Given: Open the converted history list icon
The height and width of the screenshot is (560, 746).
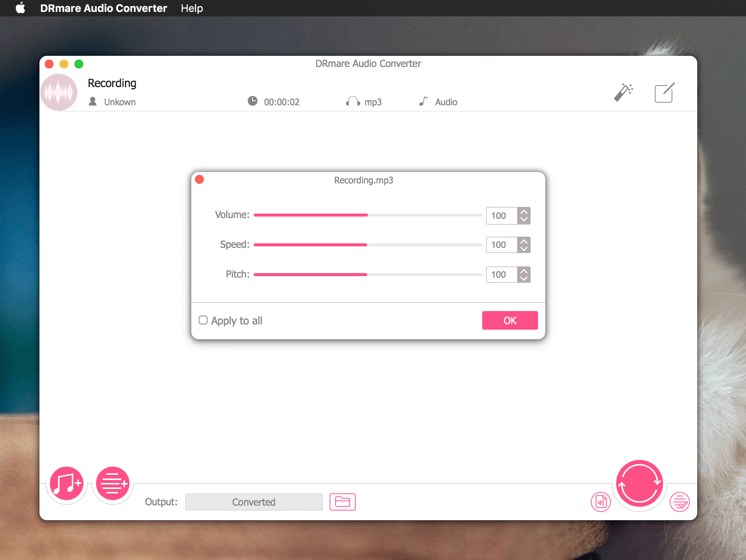Looking at the screenshot, I should [x=680, y=502].
